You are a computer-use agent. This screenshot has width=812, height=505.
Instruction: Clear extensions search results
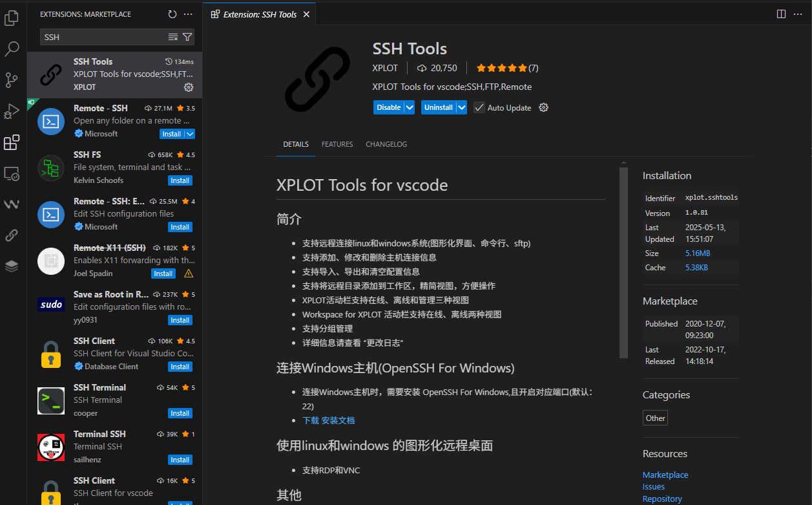[173, 37]
